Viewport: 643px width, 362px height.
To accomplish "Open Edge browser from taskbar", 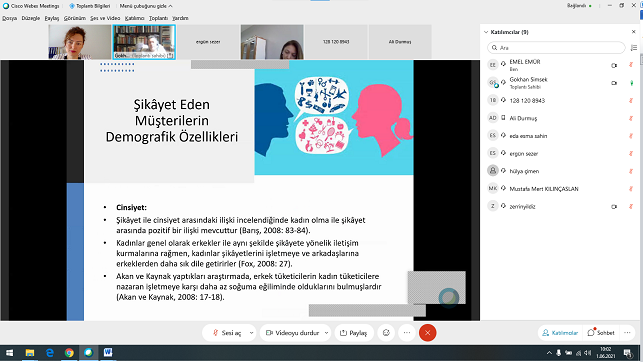I will pos(49,353).
